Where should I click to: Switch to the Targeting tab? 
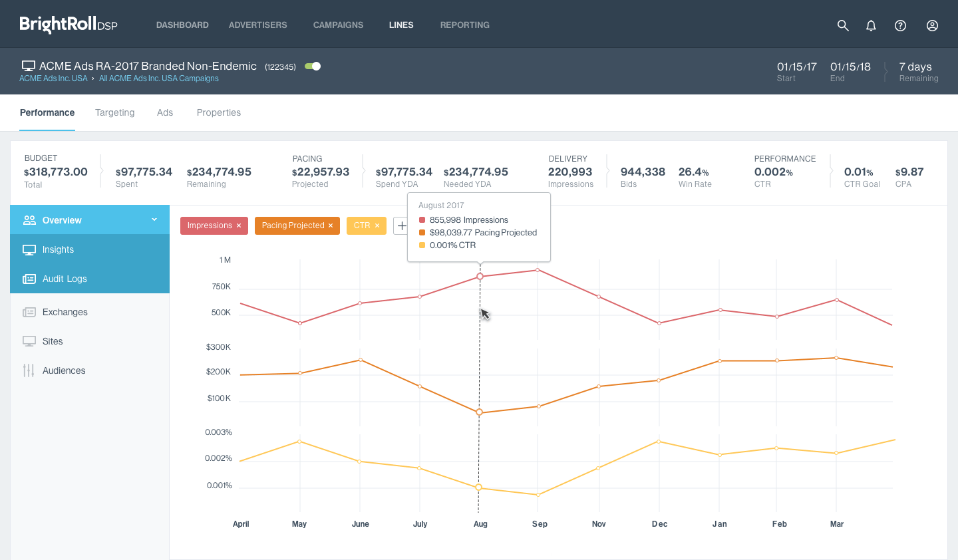coord(114,112)
